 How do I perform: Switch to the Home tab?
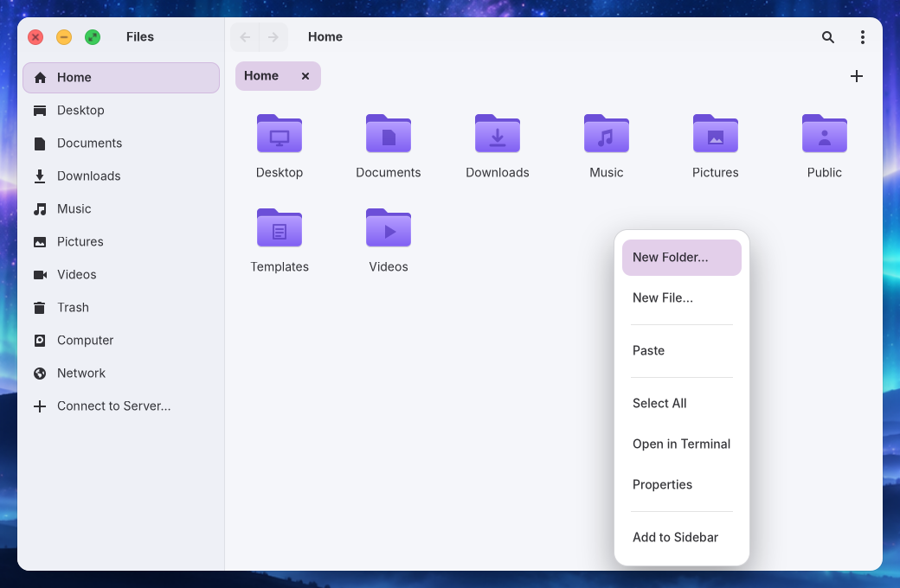pyautogui.click(x=278, y=76)
